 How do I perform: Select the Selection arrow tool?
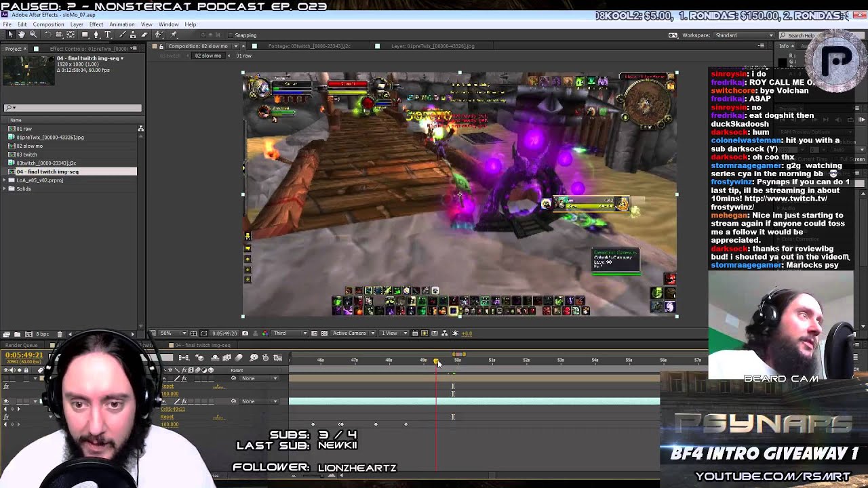10,35
